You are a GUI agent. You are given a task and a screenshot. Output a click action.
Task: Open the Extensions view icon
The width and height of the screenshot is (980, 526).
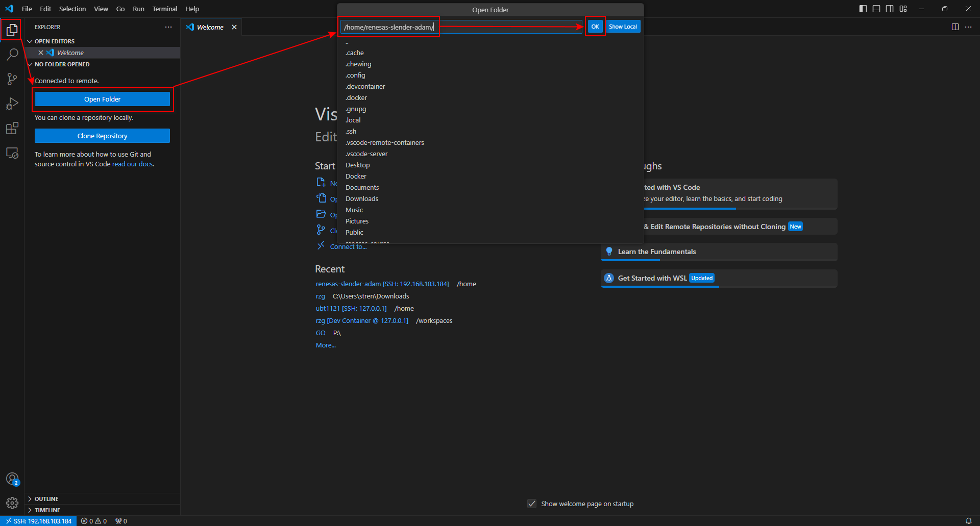[x=12, y=128]
